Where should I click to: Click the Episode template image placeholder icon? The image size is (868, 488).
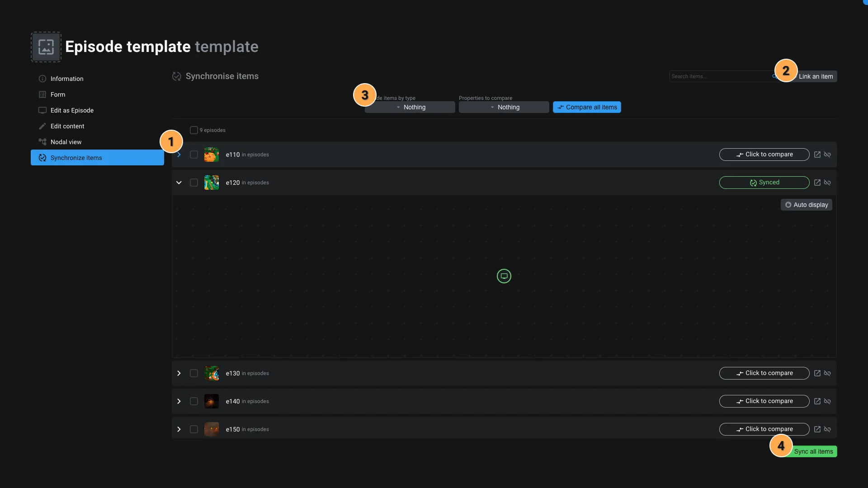coord(46,47)
